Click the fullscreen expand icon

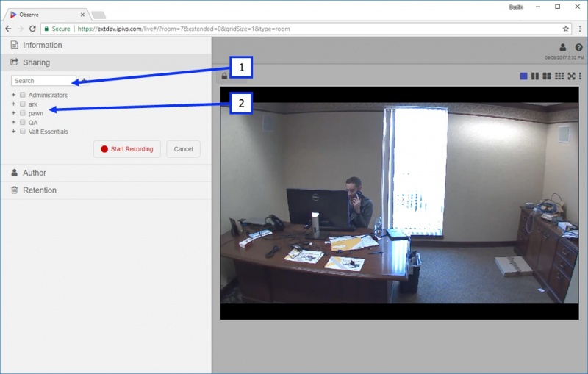point(571,76)
